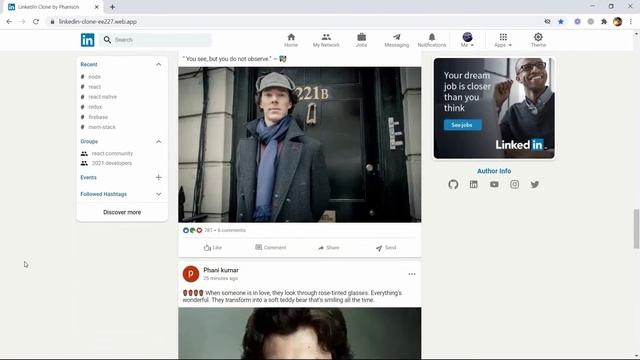Viewport: 640px width, 360px height.
Task: Open a new browser tab
Action: [x=112, y=7]
